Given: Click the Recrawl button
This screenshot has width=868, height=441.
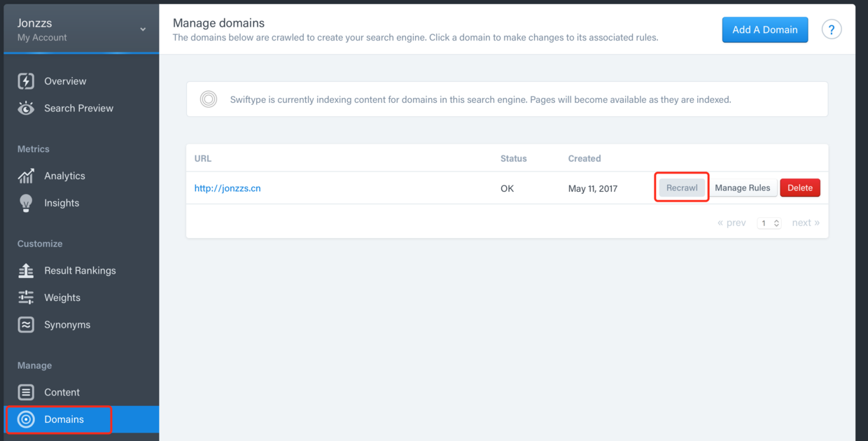Looking at the screenshot, I should pos(682,188).
